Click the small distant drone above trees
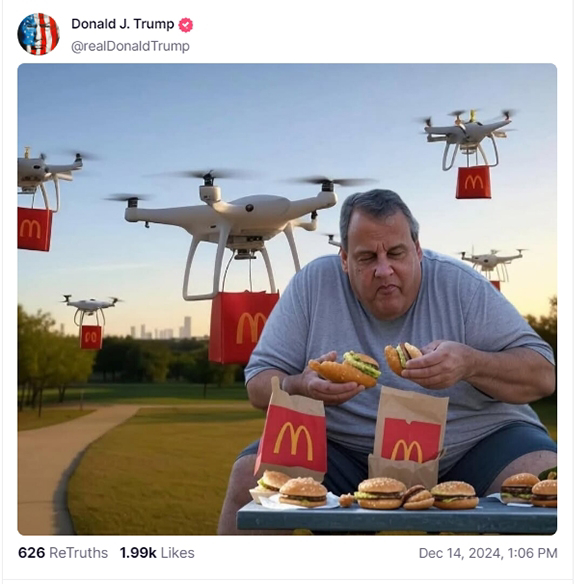 tap(91, 310)
